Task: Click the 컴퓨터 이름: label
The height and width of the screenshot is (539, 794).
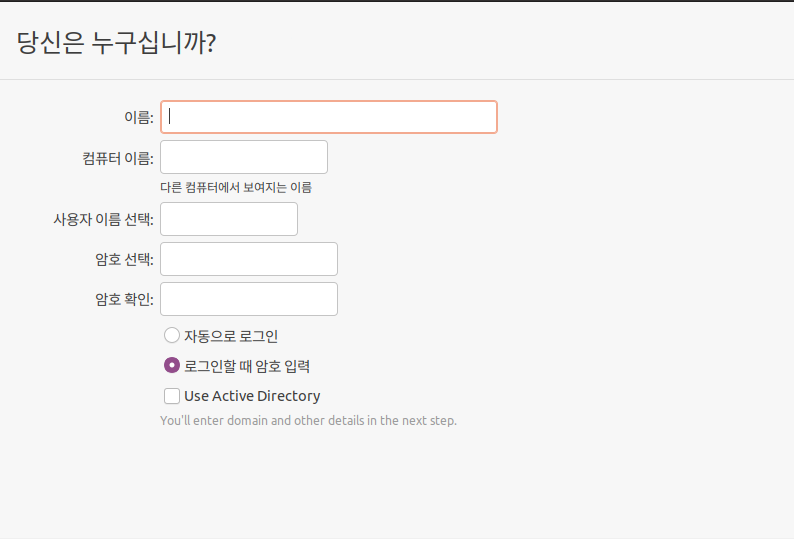Action: (x=118, y=158)
